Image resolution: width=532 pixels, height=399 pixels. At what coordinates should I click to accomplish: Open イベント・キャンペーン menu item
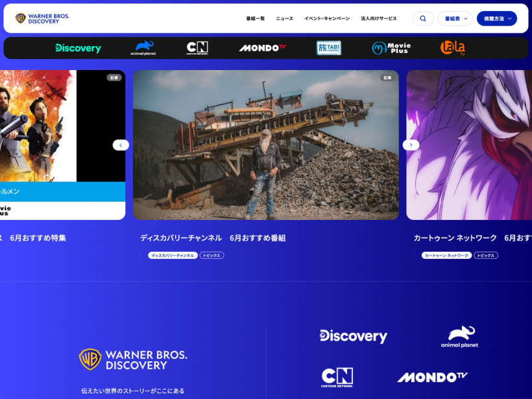(x=327, y=18)
